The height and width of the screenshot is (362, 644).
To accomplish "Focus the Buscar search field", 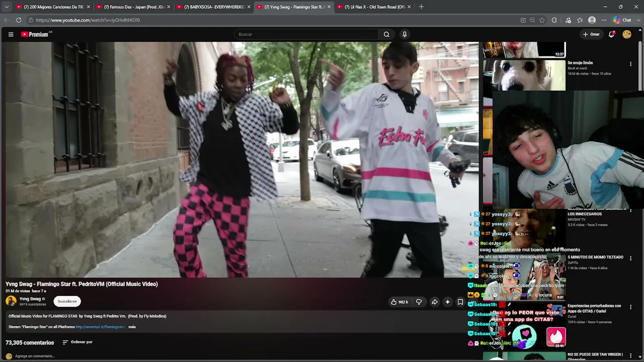I will pos(307,34).
